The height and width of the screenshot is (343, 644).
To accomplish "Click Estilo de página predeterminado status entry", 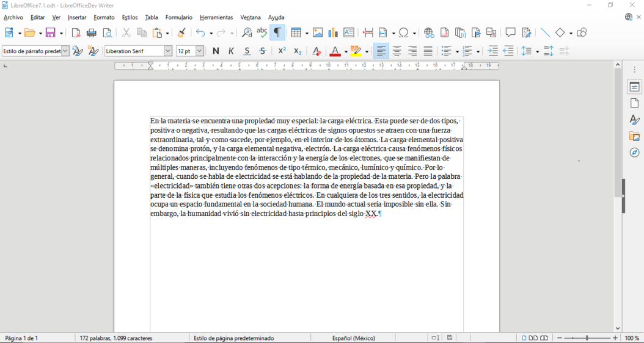I will [233, 339].
